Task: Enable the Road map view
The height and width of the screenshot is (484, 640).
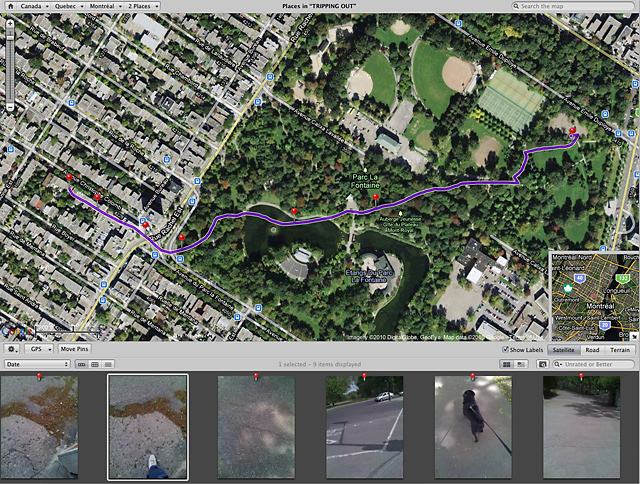Action: (592, 350)
